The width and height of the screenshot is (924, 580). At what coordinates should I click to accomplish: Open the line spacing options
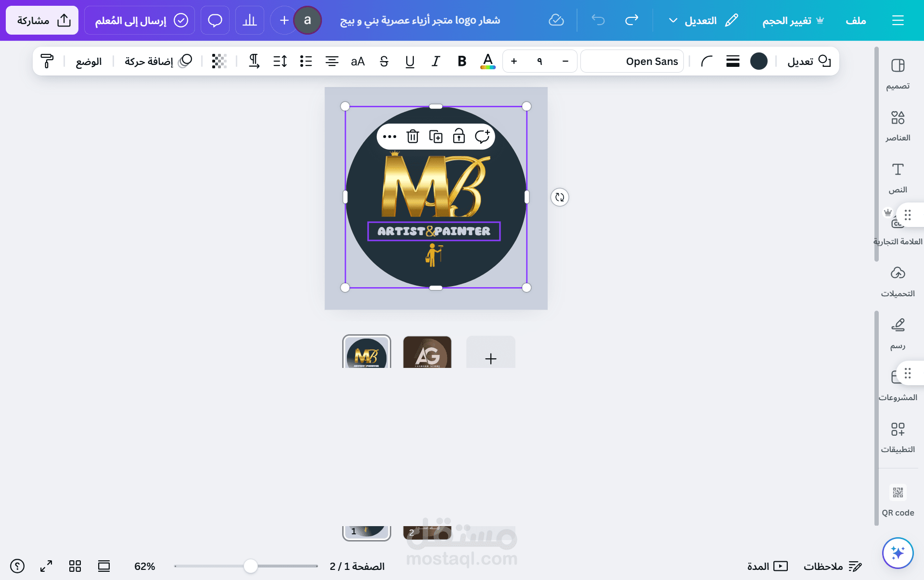[x=280, y=61]
